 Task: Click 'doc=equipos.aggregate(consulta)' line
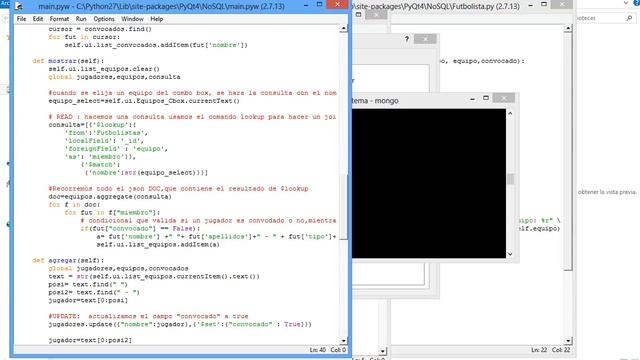(110, 197)
